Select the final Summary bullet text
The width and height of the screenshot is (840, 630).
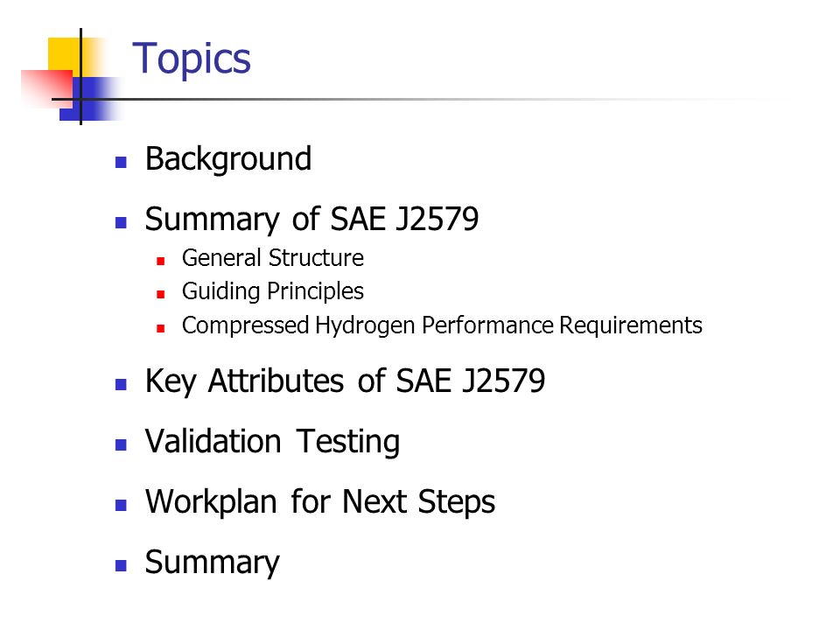(x=212, y=563)
